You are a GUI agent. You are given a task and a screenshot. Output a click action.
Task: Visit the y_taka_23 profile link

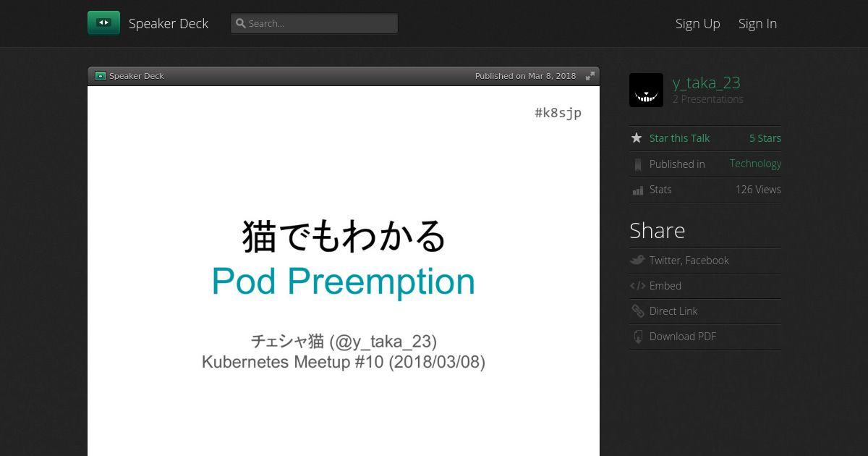pyautogui.click(x=706, y=83)
